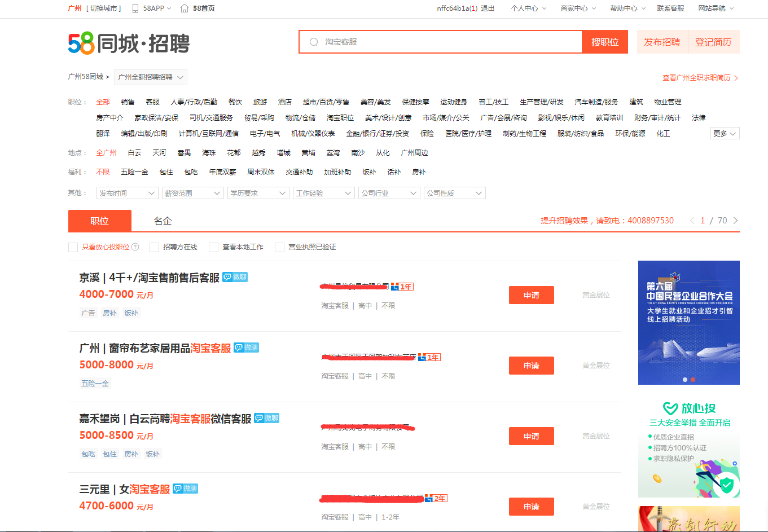
Task: Open 网站导航 menu
Action: (716, 8)
